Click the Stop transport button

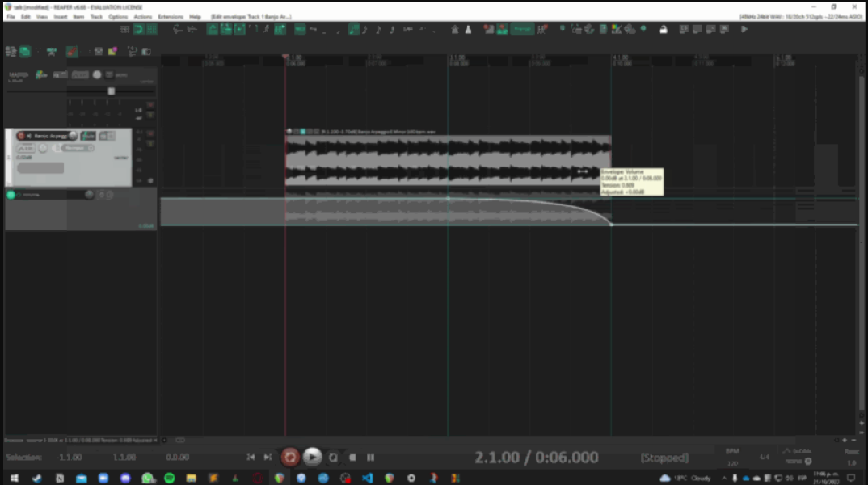tap(352, 457)
